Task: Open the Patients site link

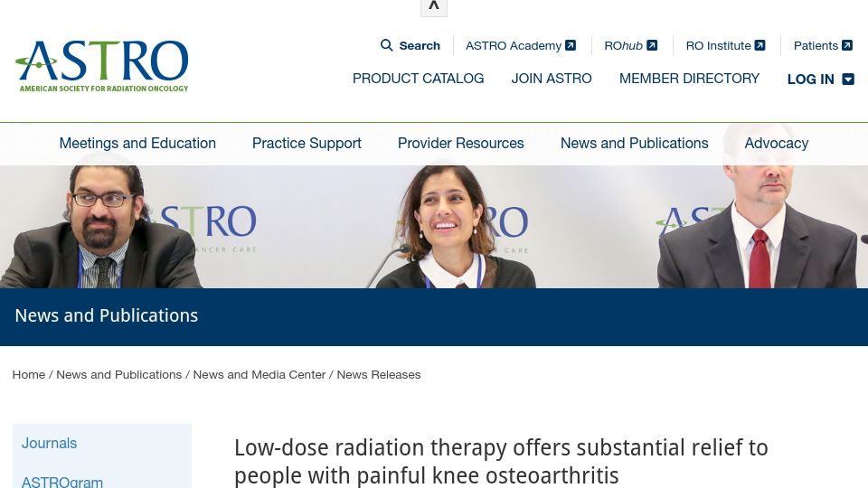Action: pyautogui.click(x=816, y=45)
